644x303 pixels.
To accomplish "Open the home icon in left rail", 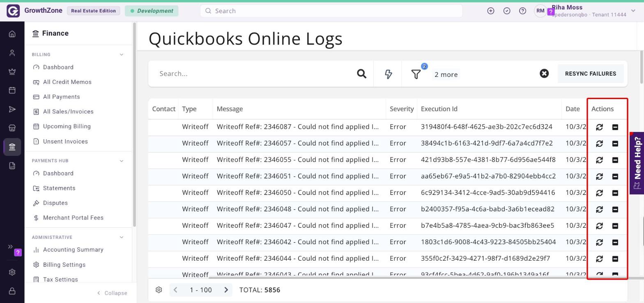I will click(x=12, y=34).
